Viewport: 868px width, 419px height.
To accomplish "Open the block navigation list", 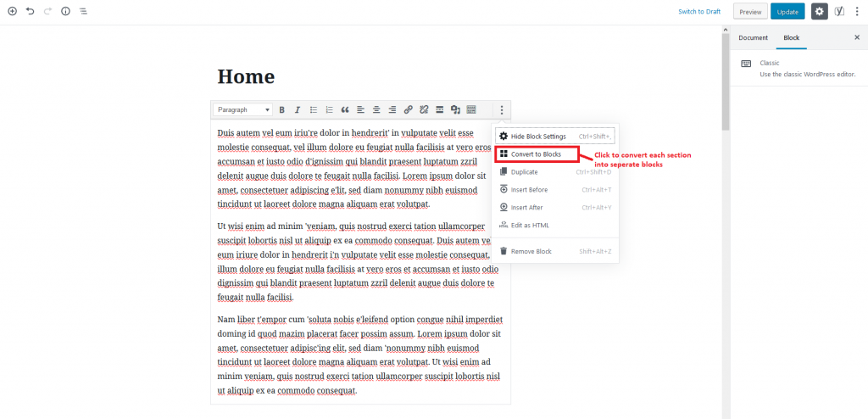I will click(x=83, y=12).
